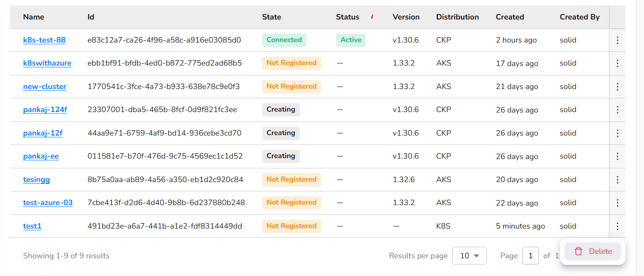Expand the Results per page dropdown
644x276 pixels.
pyautogui.click(x=469, y=256)
